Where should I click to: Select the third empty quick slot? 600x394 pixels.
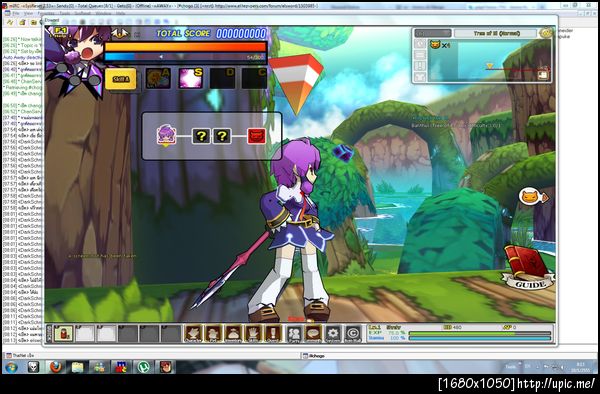106,334
